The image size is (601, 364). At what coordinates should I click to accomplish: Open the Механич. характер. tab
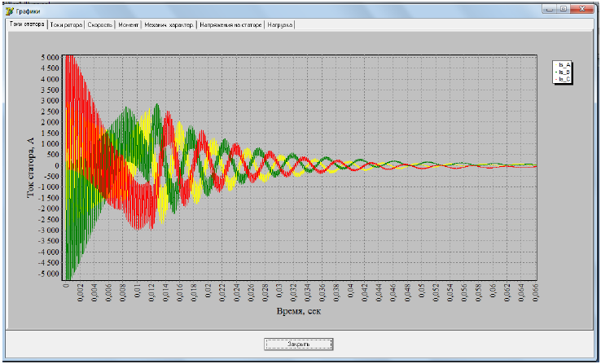click(x=169, y=25)
